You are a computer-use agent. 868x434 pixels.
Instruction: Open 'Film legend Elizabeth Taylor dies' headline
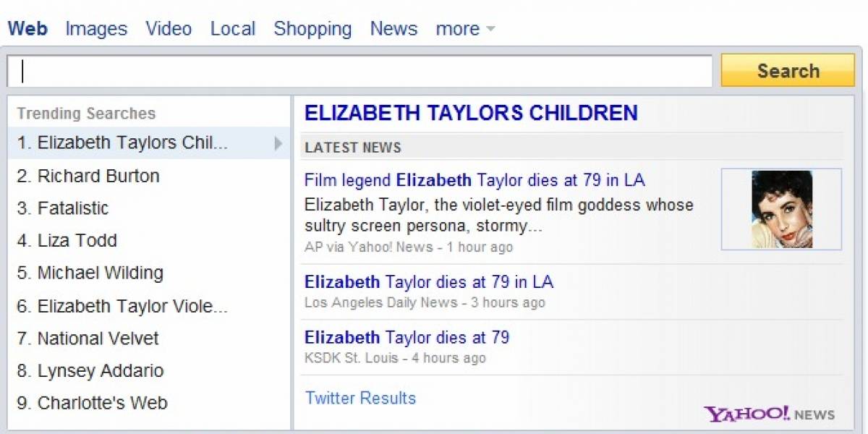475,180
